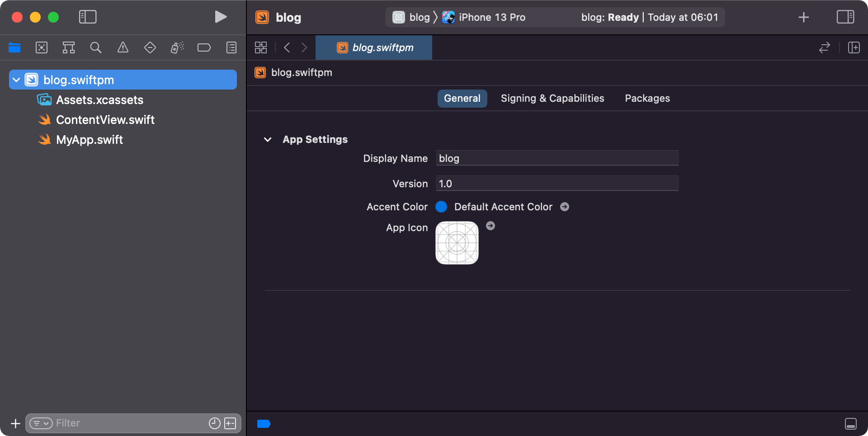Open the Report navigator icon
This screenshot has width=868, height=436.
tap(231, 47)
